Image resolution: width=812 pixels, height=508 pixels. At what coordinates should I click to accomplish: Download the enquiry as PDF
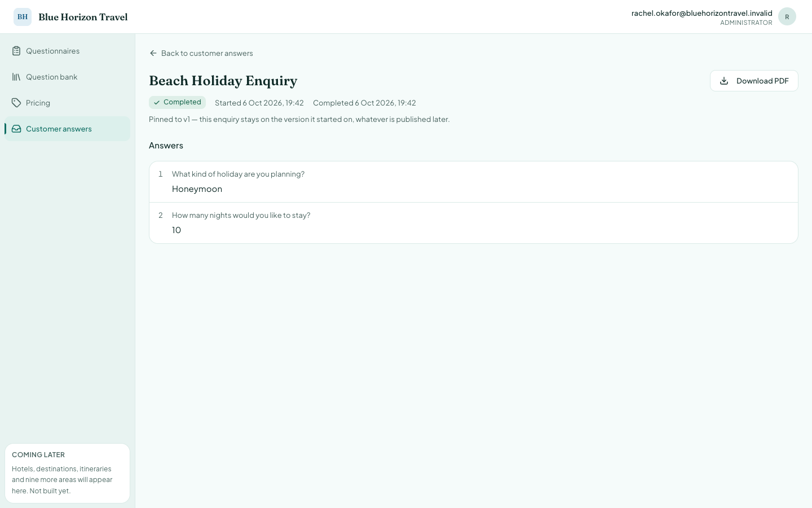click(754, 81)
